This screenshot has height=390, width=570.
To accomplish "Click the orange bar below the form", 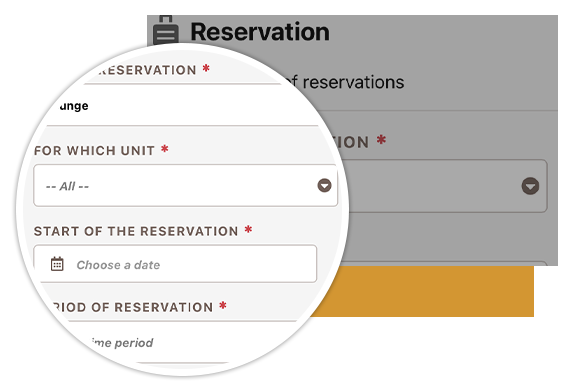I will click(x=422, y=291).
